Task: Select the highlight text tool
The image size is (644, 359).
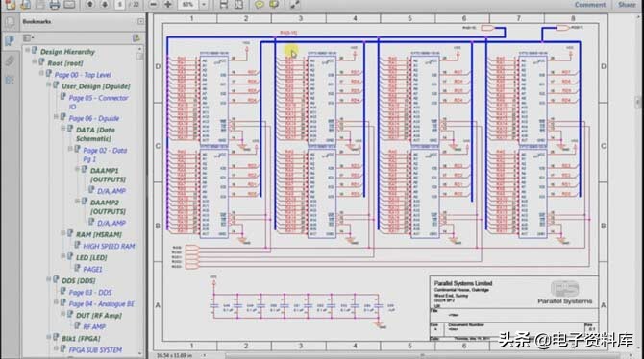Action: pos(274,5)
